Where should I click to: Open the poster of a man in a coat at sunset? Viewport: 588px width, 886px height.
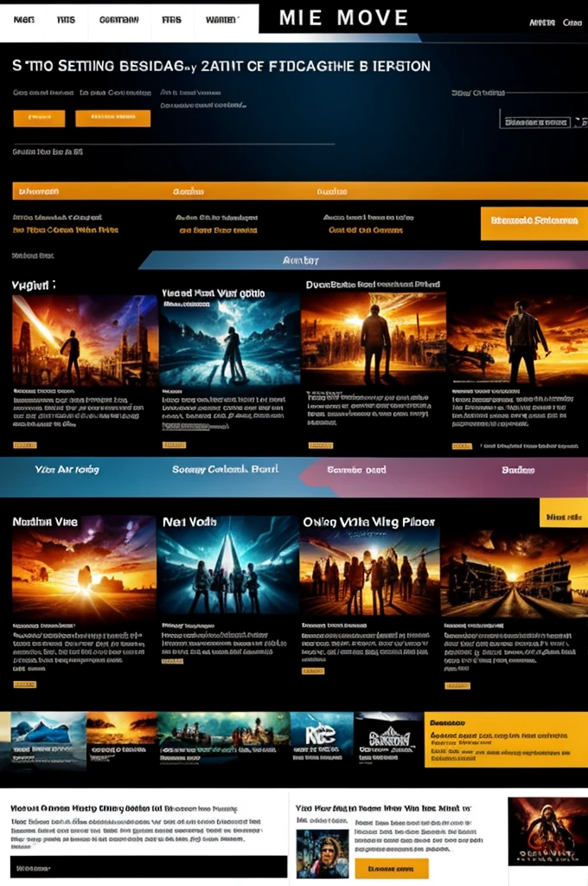517,339
